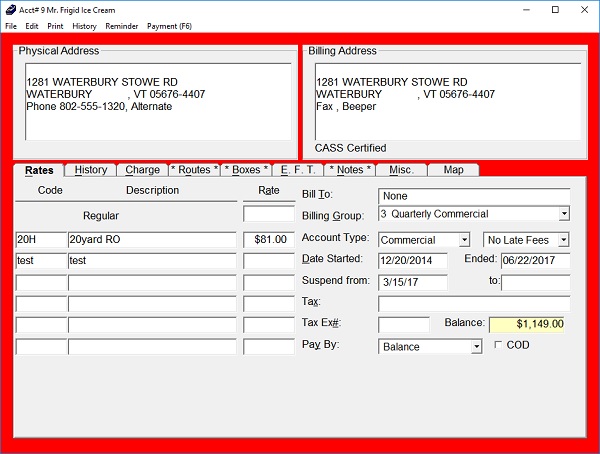
Task: Open the Edit menu
Action: 32,26
